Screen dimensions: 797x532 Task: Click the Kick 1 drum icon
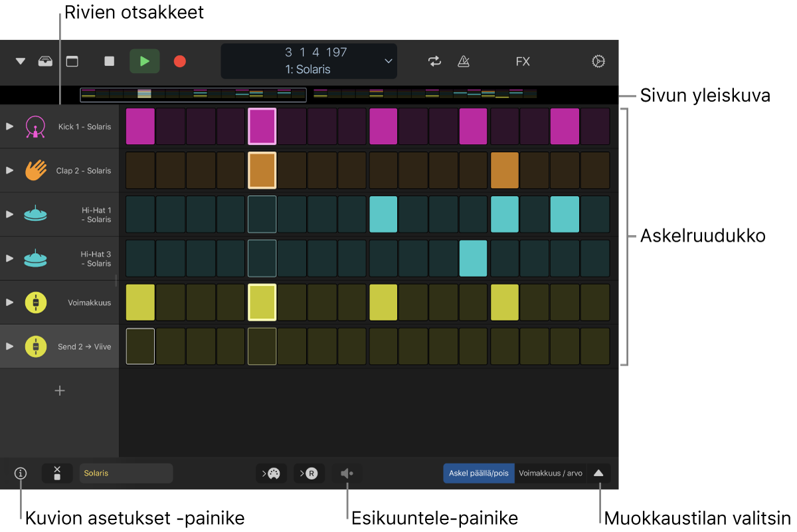point(35,126)
